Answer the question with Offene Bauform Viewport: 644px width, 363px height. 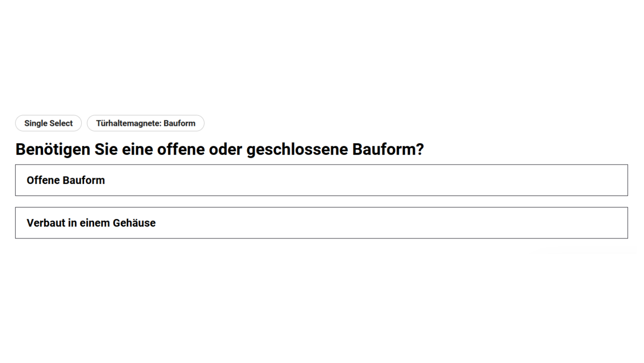tap(321, 180)
